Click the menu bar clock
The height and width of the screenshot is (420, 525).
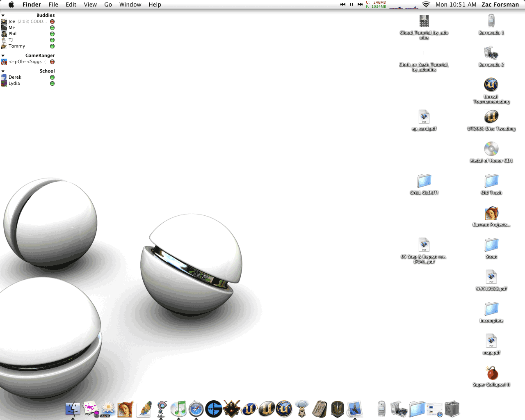pos(456,5)
